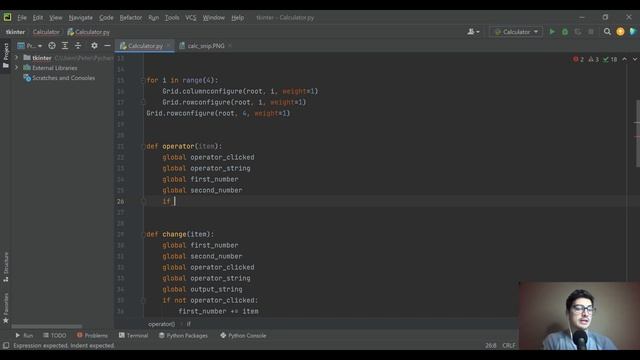This screenshot has height=360, width=640.
Task: Click the colorful toolbox icon after the orange icon
Action: [x=633, y=32]
